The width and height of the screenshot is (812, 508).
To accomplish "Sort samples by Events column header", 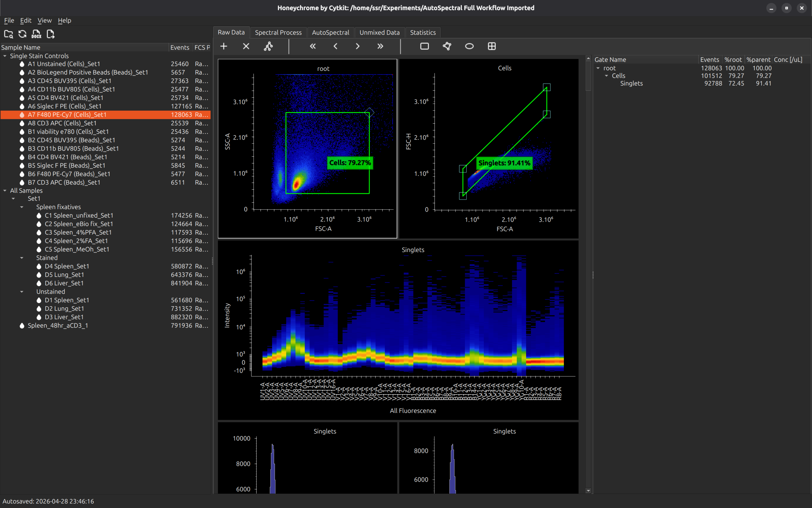I will [x=181, y=47].
